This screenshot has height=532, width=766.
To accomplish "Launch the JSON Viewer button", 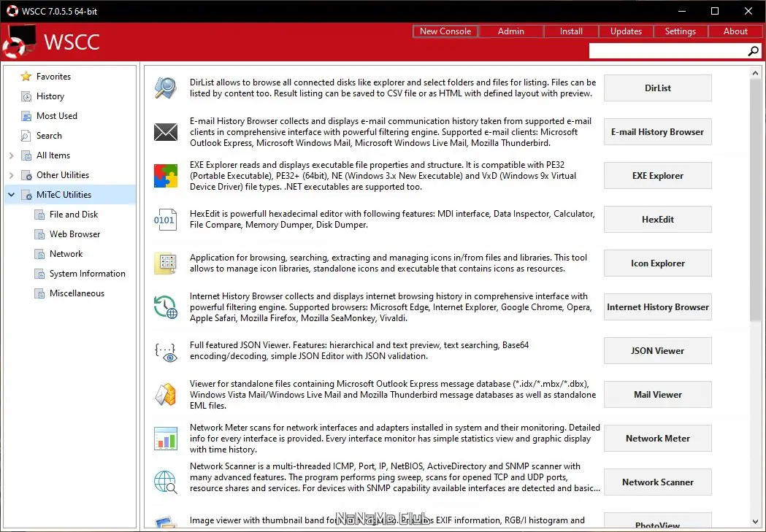I will pyautogui.click(x=657, y=351).
